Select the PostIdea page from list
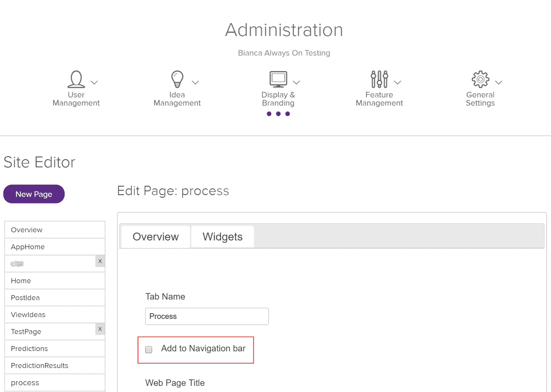This screenshot has height=392, width=551. 25,298
